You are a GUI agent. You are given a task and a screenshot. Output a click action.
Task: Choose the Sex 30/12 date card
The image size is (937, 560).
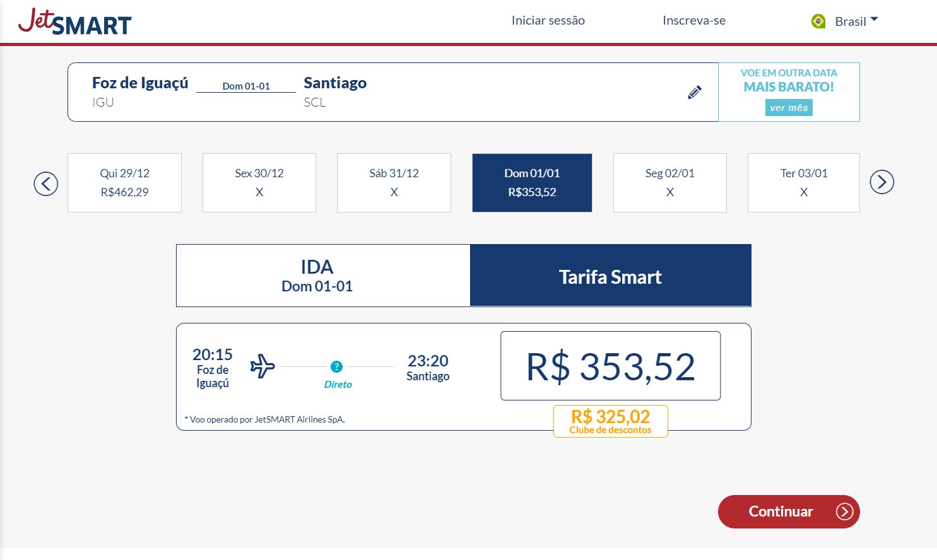[259, 183]
